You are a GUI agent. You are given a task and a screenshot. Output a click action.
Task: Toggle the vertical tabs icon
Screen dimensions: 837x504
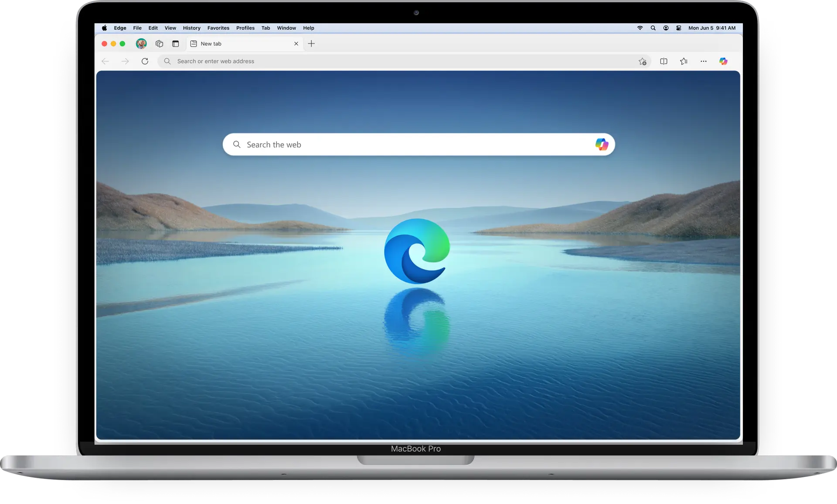pyautogui.click(x=176, y=44)
